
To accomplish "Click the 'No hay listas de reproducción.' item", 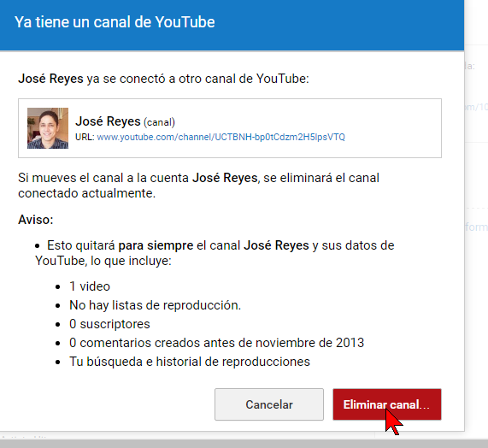I will [x=156, y=305].
